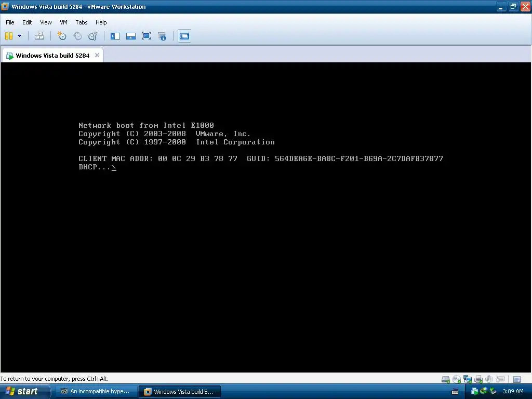Take a snapshot of this virtual machine
This screenshot has height=399, width=532.
coord(61,36)
